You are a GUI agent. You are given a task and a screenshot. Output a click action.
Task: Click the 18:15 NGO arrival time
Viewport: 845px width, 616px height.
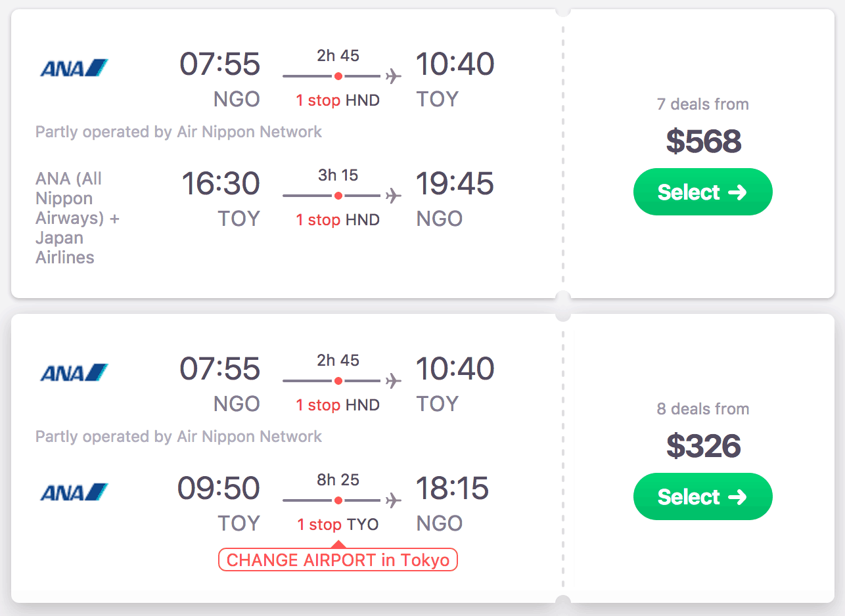point(452,489)
